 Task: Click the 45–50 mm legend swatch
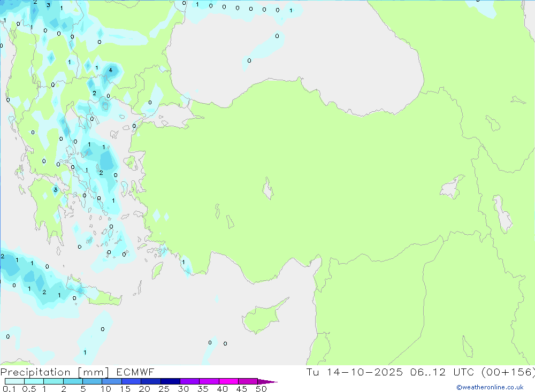248,381
